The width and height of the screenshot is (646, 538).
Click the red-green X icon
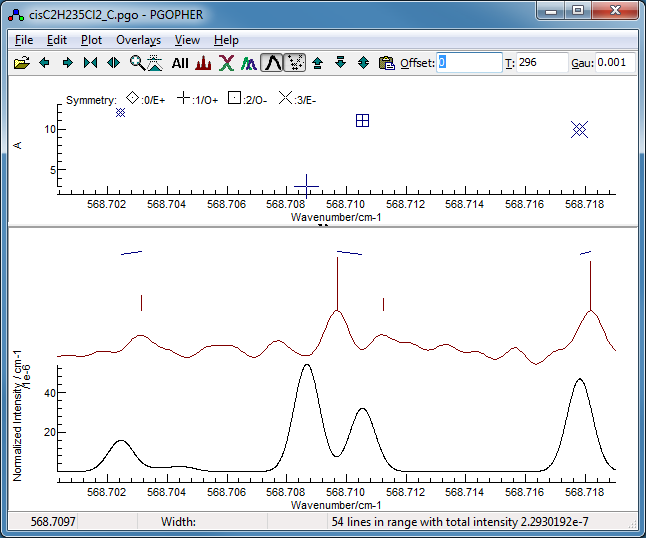(x=226, y=63)
